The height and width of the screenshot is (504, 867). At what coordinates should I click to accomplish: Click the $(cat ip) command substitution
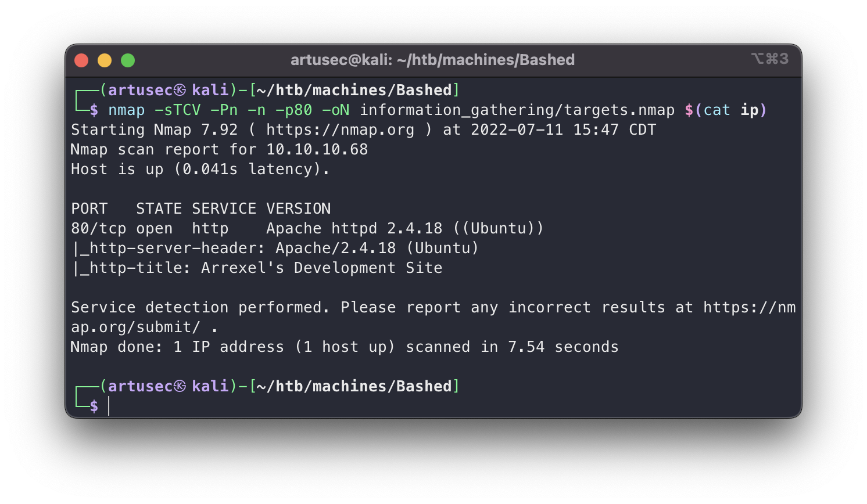coord(726,110)
